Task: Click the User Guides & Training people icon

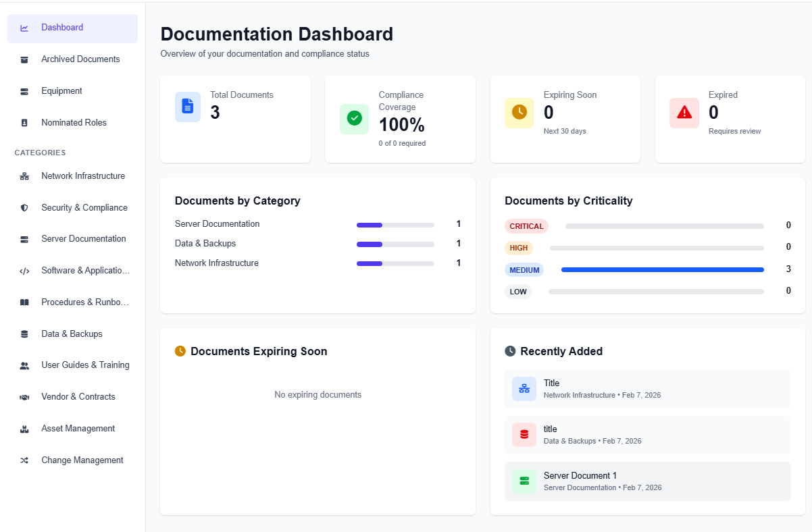Action: [x=24, y=365]
